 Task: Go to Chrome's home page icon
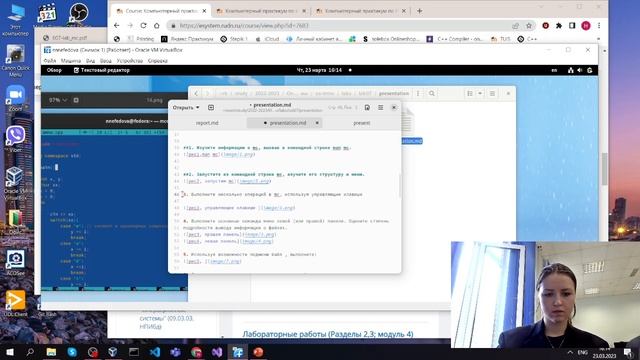pyautogui.click(x=157, y=25)
